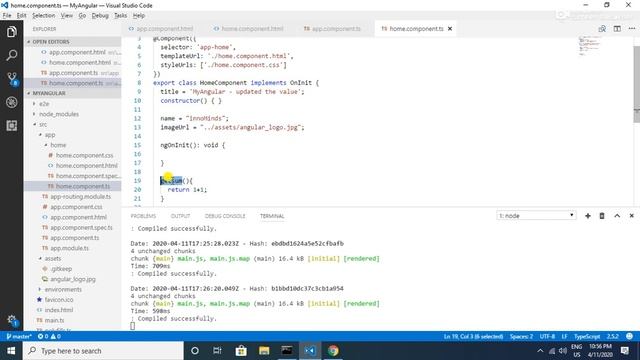The height and width of the screenshot is (360, 640).
Task: Open the volume control in system tray
Action: tap(563, 351)
